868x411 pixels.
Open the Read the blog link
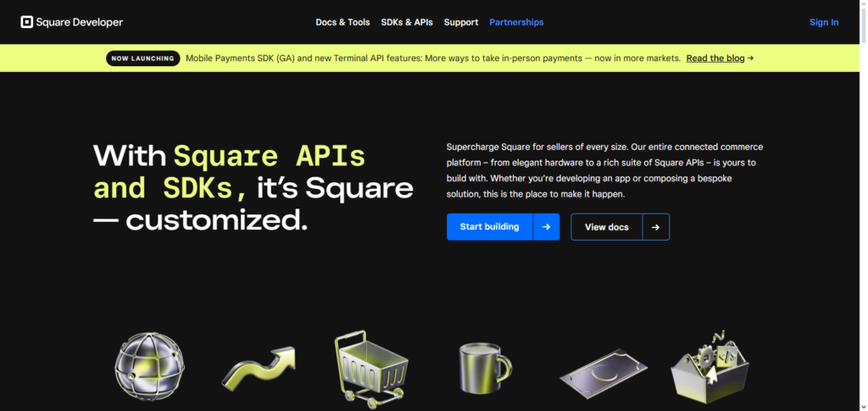[715, 58]
